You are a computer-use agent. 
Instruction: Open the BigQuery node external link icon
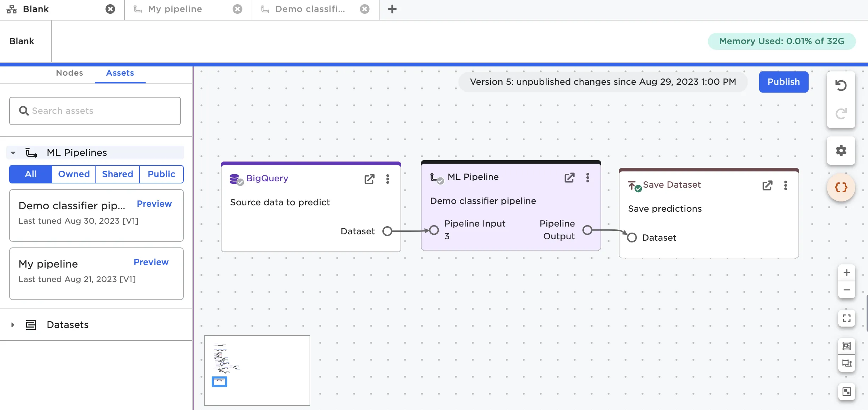[369, 179]
